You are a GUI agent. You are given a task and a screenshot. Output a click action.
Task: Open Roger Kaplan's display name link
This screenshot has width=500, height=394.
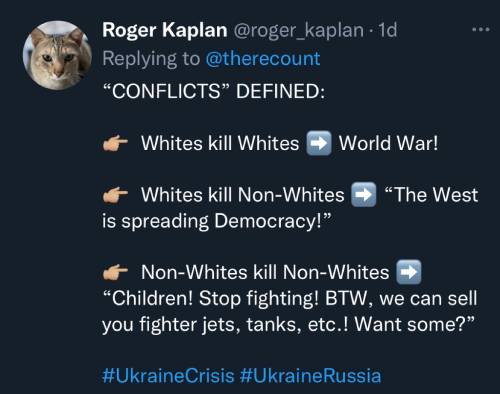pos(165,30)
